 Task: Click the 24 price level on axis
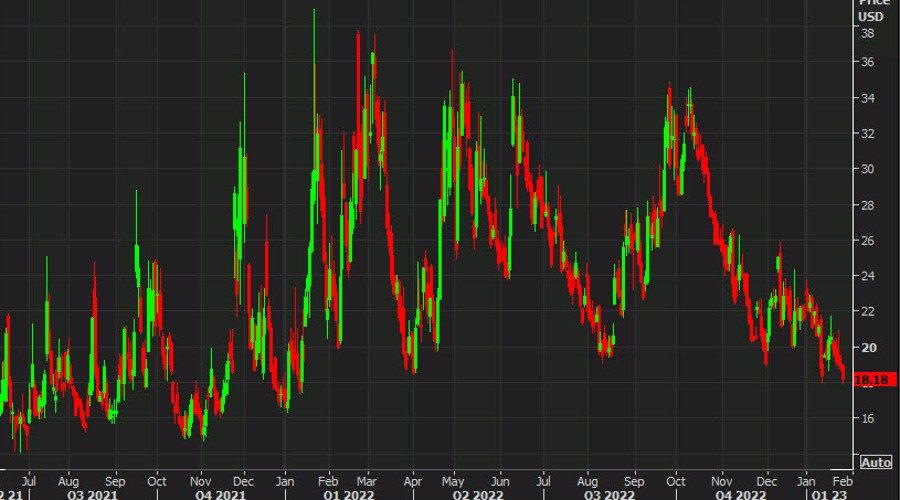(x=868, y=276)
